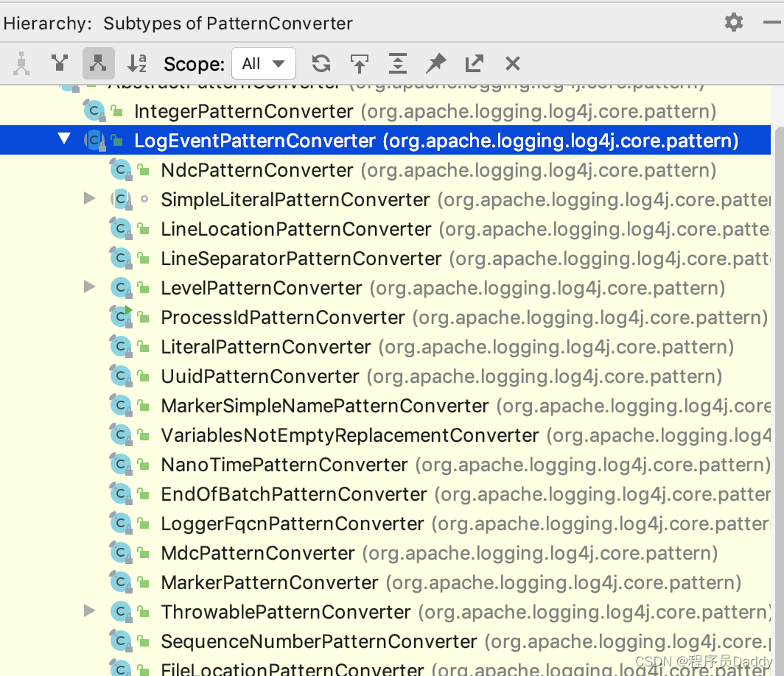Select UuidPatternConverter class
Viewport: 784px width, 676px height.
coord(260,377)
